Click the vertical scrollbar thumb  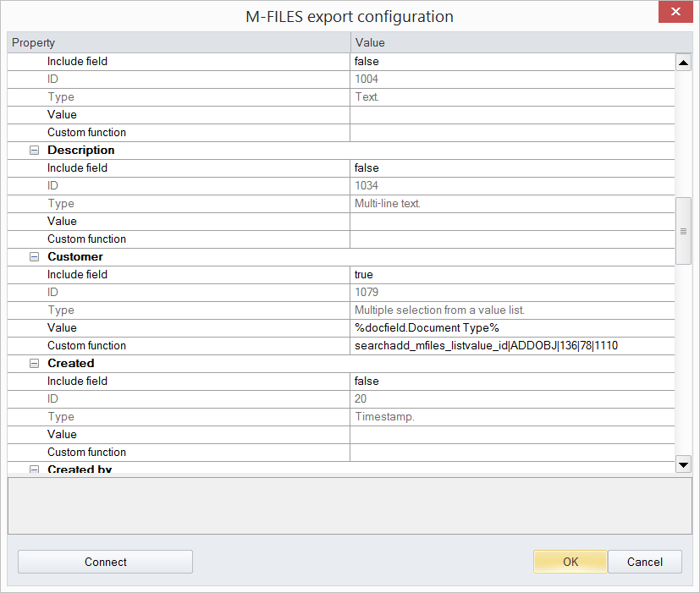click(x=683, y=231)
